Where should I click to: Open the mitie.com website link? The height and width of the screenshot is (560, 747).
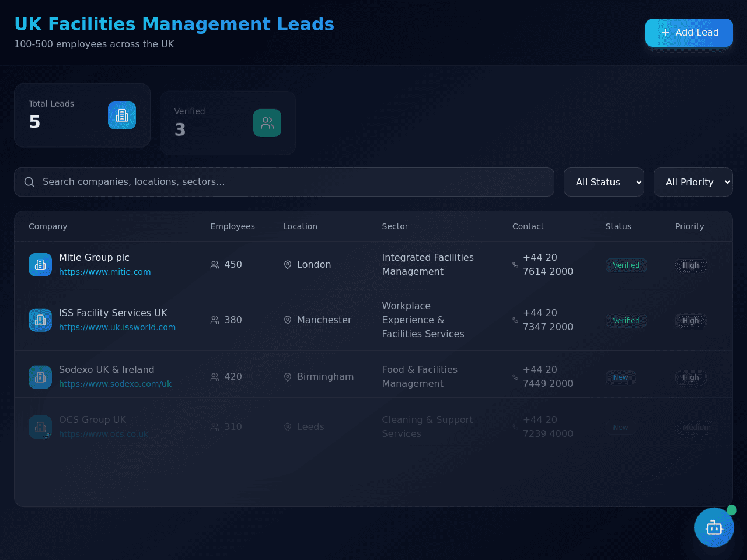(x=105, y=272)
